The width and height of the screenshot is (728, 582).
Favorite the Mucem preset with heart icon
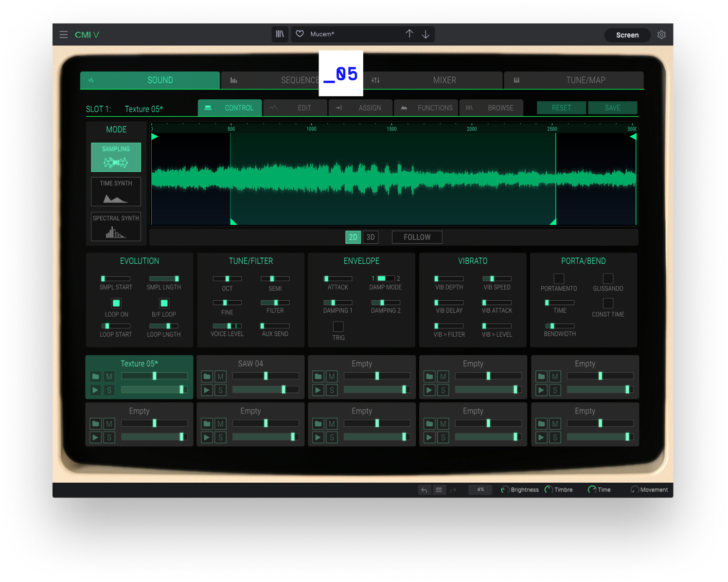[x=300, y=34]
